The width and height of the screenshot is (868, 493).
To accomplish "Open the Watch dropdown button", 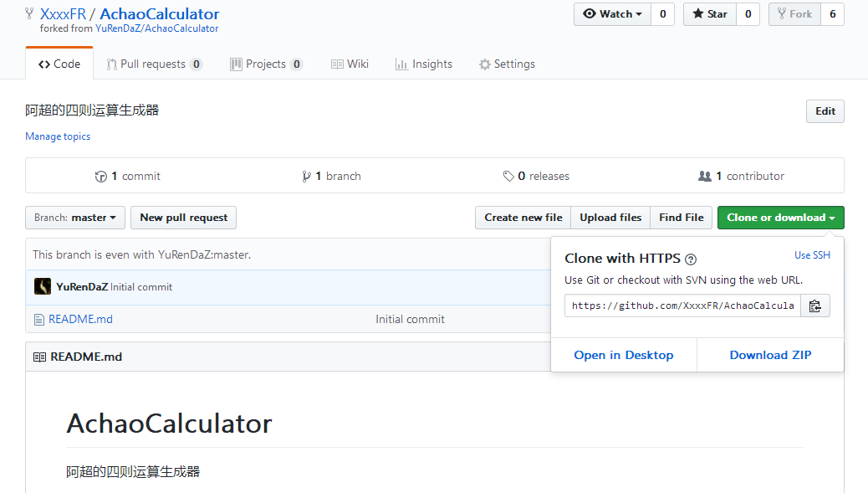I will pyautogui.click(x=612, y=14).
